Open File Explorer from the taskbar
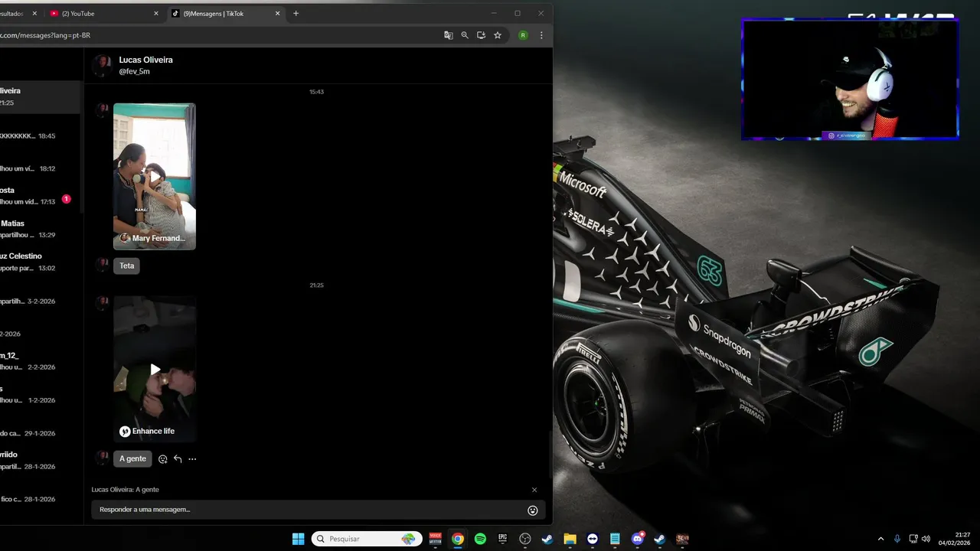 (x=570, y=539)
